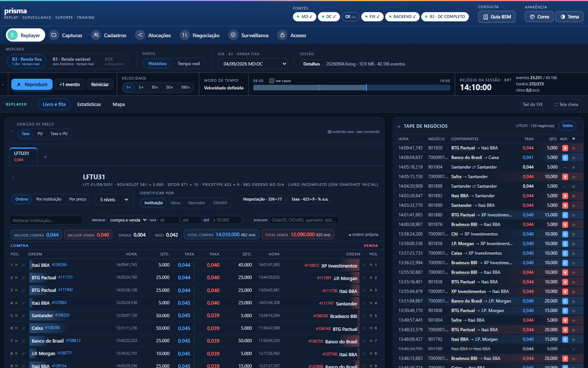This screenshot has height=368, width=588.
Task: Click the Surveillance shield icon
Action: (x=233, y=35)
